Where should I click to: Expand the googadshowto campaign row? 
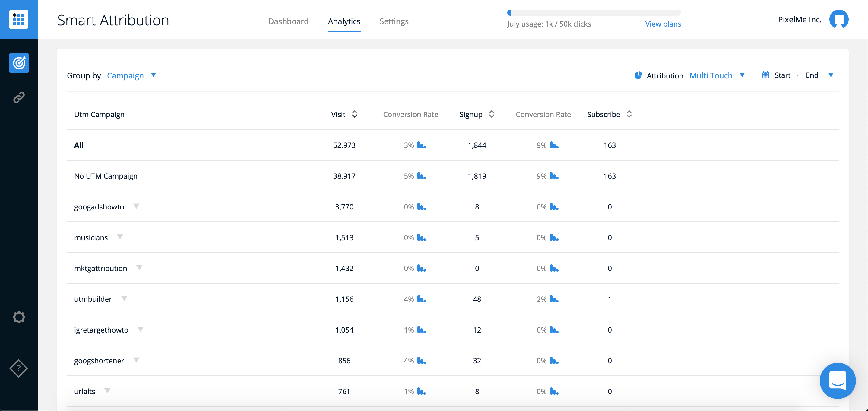(136, 206)
